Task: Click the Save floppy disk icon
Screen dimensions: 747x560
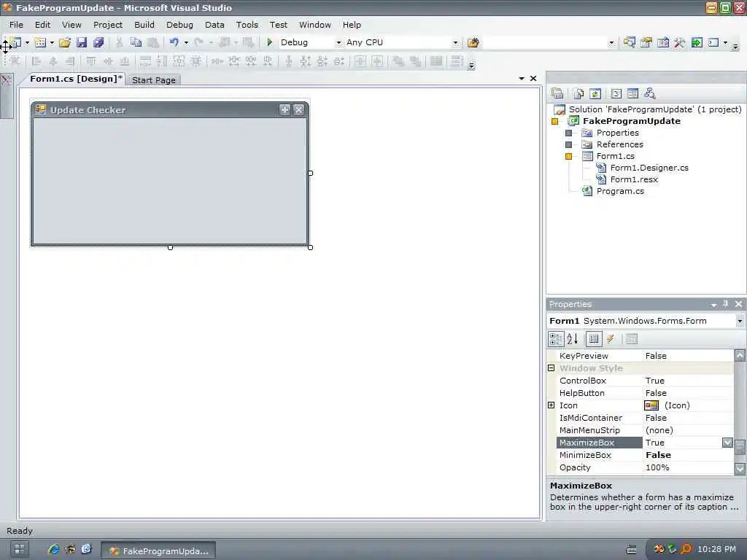Action: (82, 42)
